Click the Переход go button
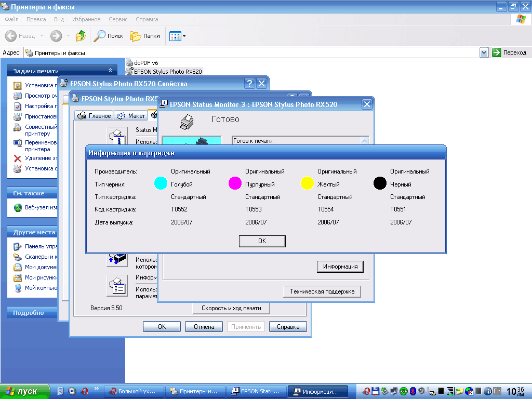 509,52
